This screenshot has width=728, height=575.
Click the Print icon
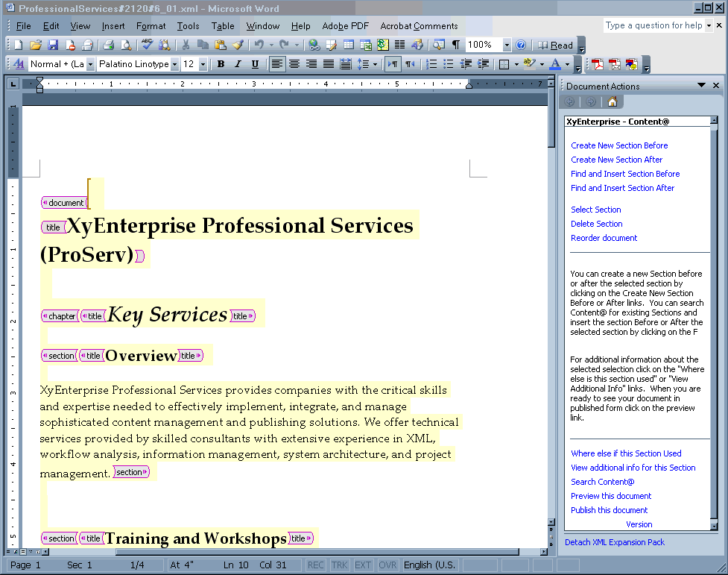point(109,45)
